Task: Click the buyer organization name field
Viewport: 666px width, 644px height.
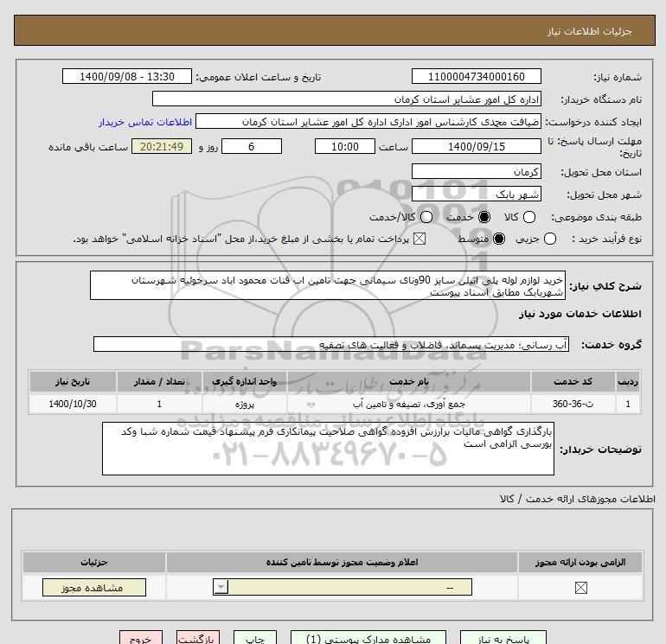Action: coord(347,99)
